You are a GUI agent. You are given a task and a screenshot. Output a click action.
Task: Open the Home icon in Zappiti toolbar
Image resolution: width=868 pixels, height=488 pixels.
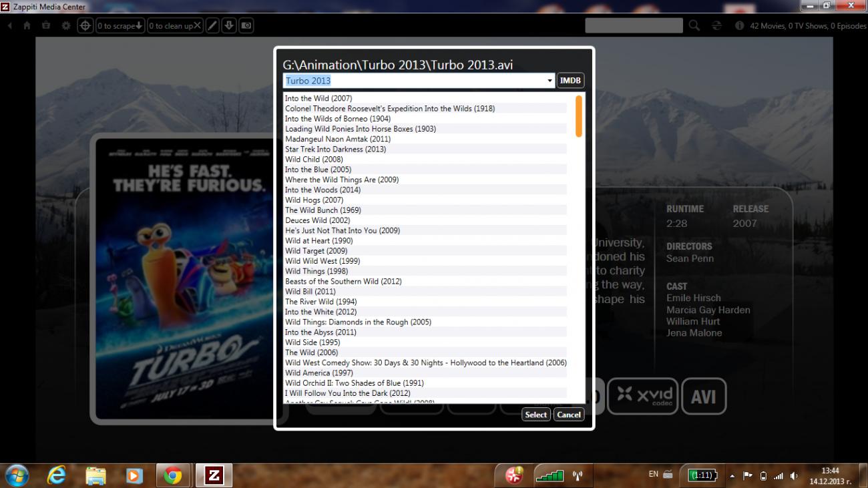tap(27, 26)
